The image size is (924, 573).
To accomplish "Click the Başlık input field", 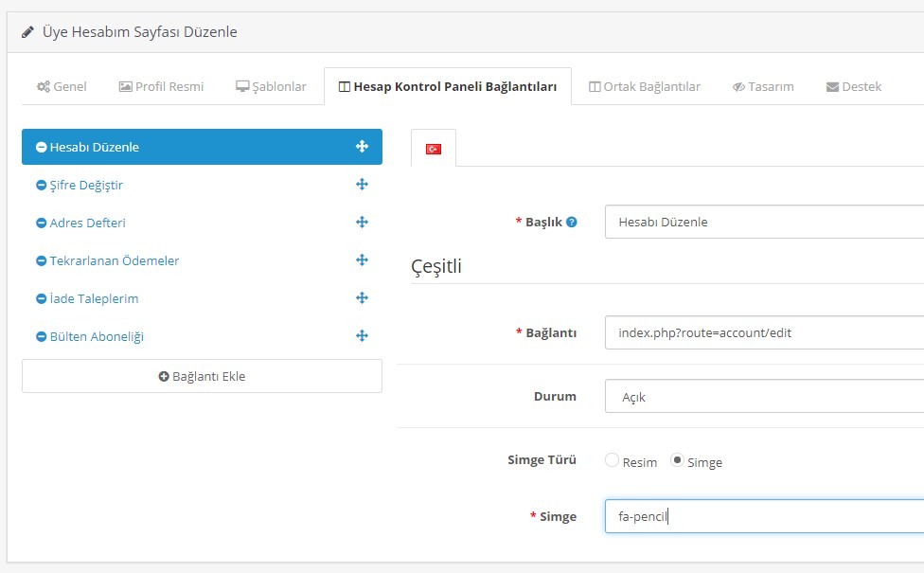I will 764,222.
